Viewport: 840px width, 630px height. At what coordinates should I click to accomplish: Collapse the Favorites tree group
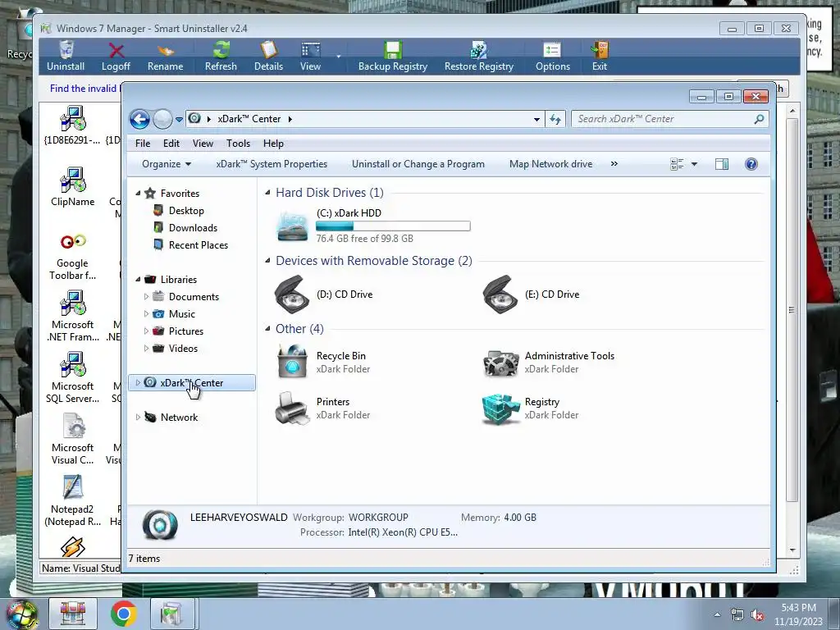coord(138,194)
